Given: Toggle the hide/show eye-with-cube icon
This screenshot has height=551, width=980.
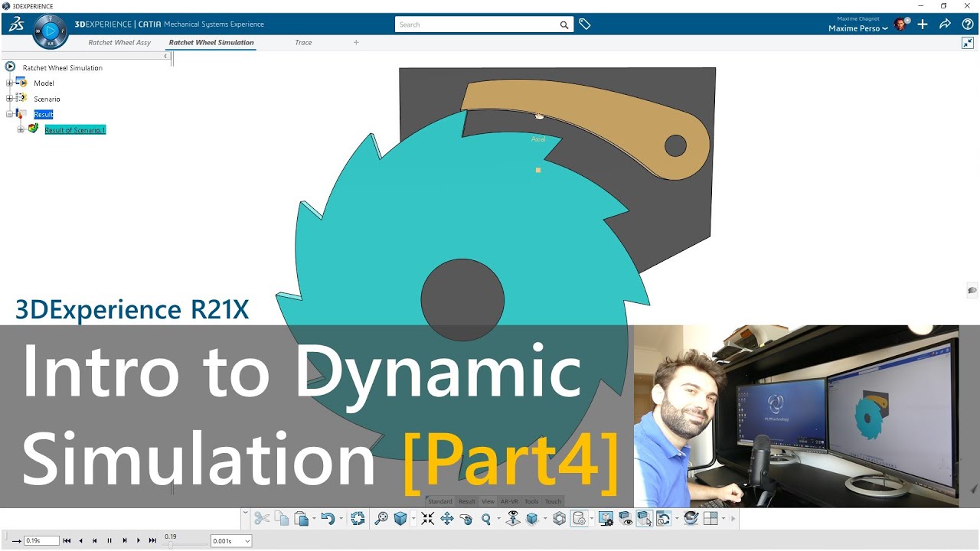Looking at the screenshot, I should (626, 519).
